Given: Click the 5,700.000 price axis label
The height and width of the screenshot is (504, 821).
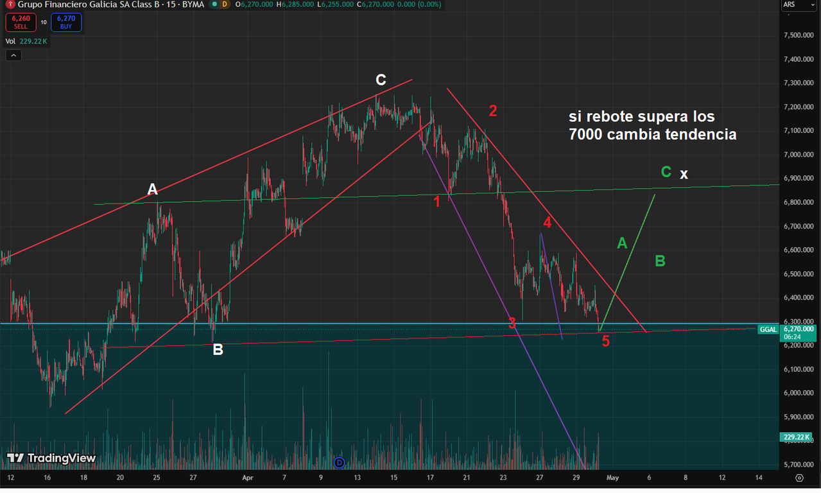Looking at the screenshot, I should point(798,464).
